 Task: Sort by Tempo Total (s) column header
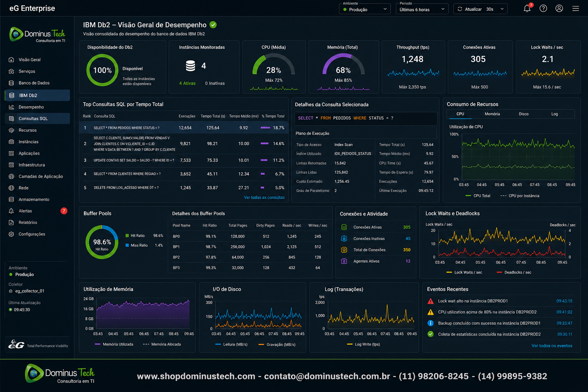click(x=213, y=116)
